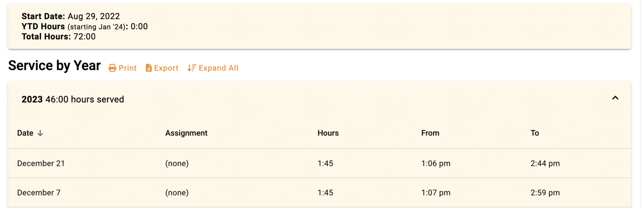The image size is (644, 208).
Task: Select the Export link text
Action: pyautogui.click(x=166, y=68)
